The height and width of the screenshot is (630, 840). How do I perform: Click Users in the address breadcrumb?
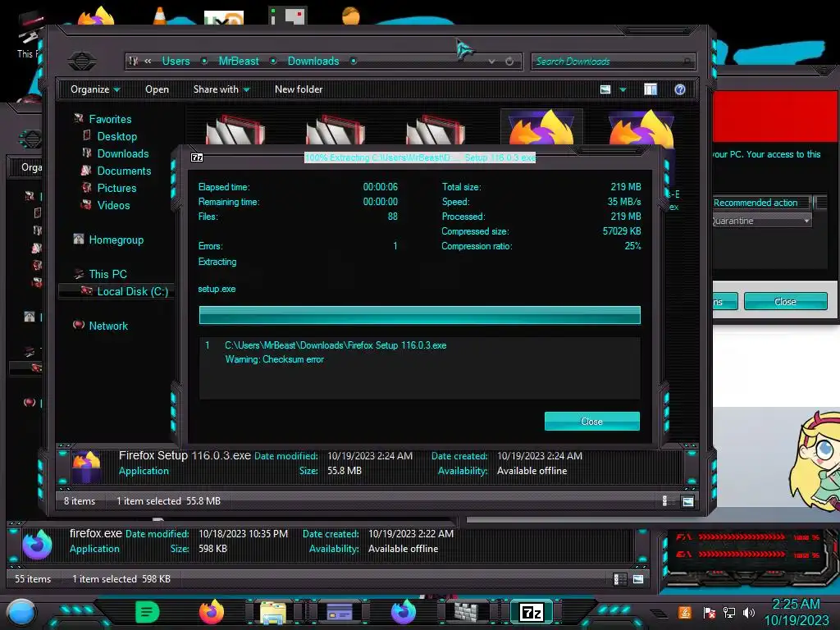click(176, 61)
